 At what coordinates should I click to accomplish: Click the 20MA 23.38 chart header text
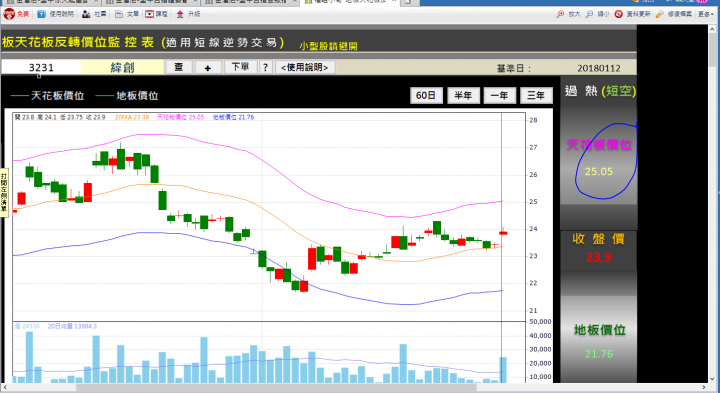(x=132, y=118)
